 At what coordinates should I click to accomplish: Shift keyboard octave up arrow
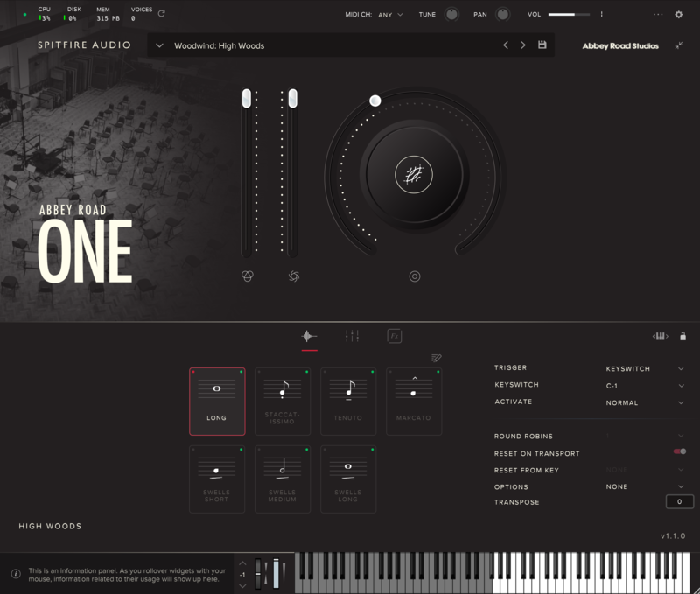point(242,563)
